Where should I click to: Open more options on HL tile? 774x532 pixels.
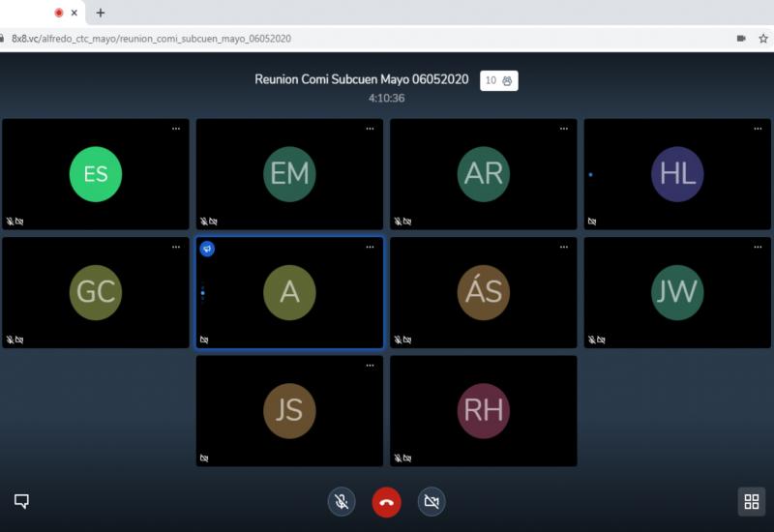point(758,129)
